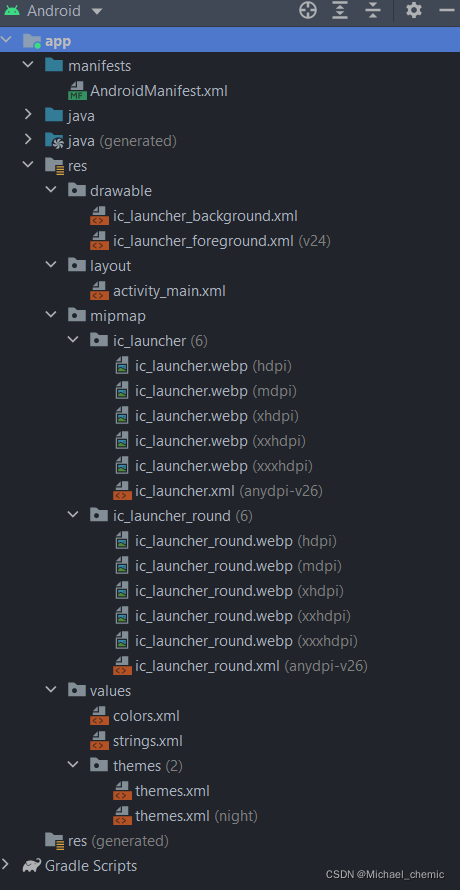Screen dimensions: 460x890
Task: Select the ic_launcher_background.xml file name
Action: [205, 216]
